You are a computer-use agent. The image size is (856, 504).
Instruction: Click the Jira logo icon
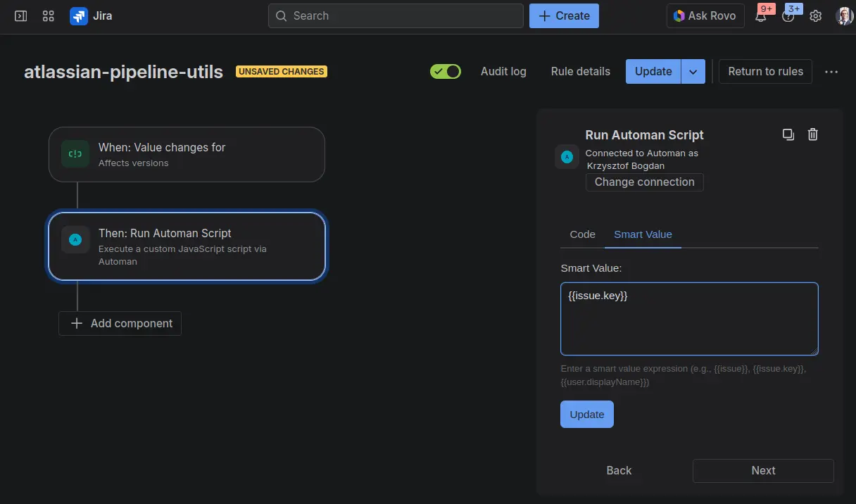79,15
